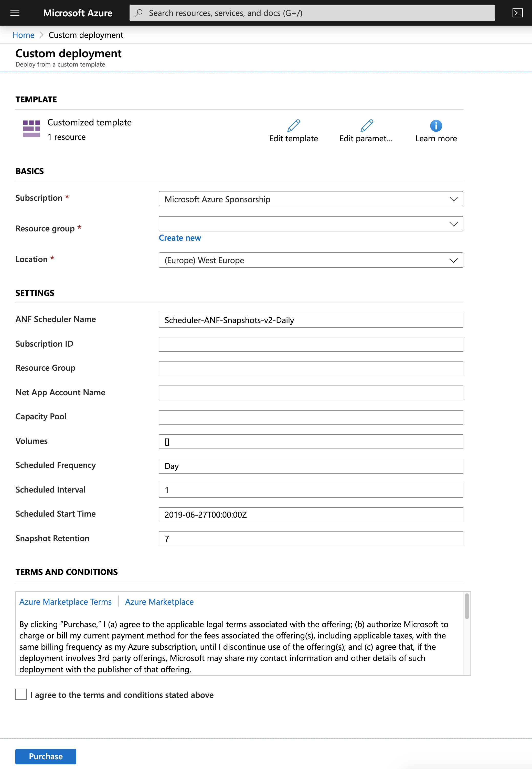Click the hamburger menu icon top-left
Screen dimensions: 532x769
(16, 12)
